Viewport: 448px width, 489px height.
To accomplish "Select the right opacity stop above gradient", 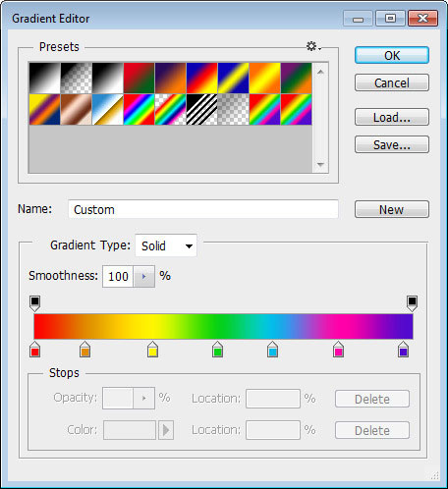I will [x=412, y=303].
